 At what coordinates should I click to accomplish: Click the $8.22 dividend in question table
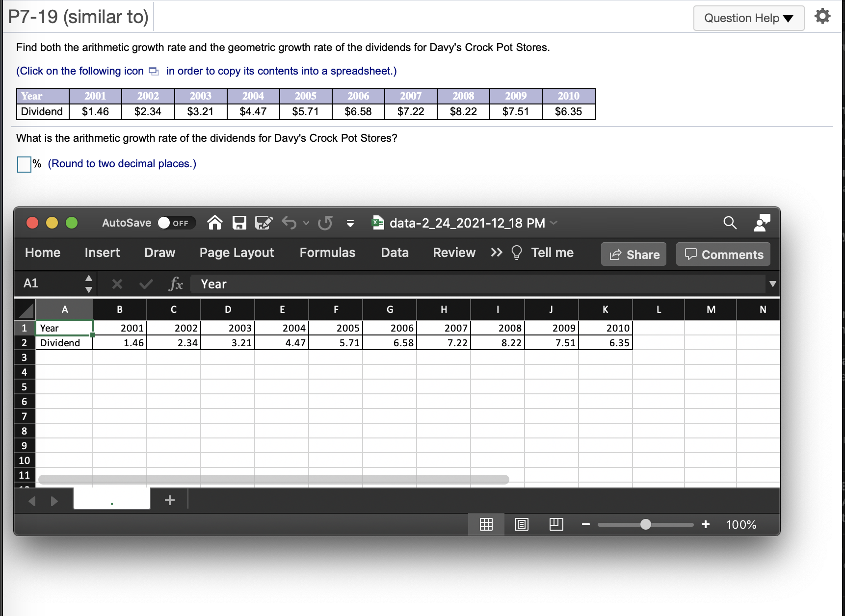[463, 112]
